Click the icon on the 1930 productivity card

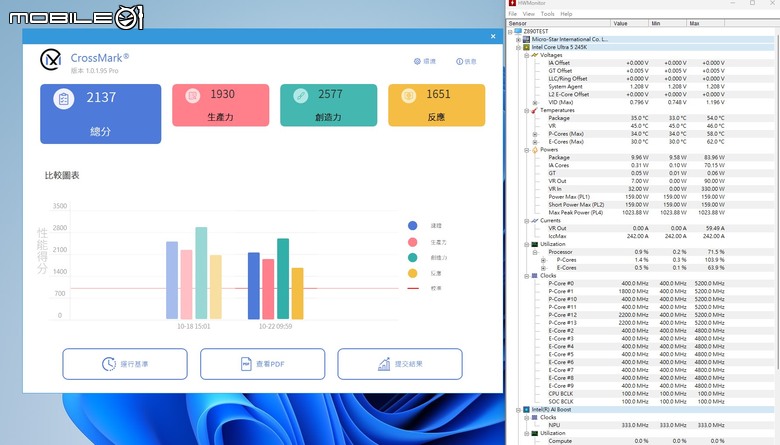coord(193,95)
